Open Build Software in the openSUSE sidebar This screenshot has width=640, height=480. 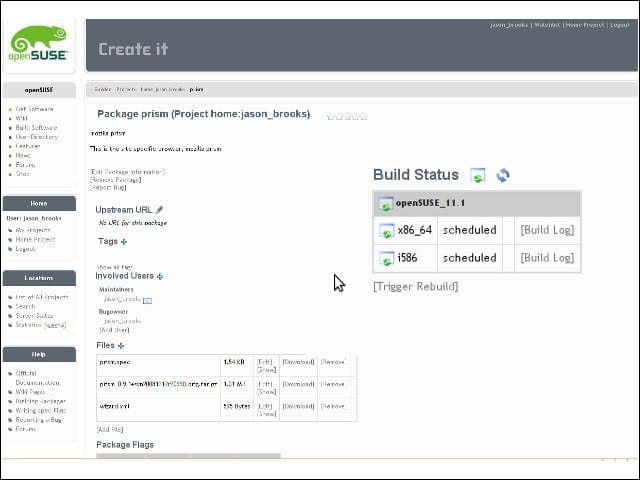[36, 127]
